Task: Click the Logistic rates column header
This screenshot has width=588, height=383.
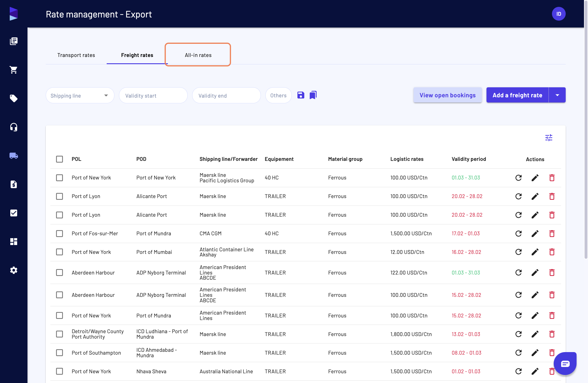Action: [407, 159]
